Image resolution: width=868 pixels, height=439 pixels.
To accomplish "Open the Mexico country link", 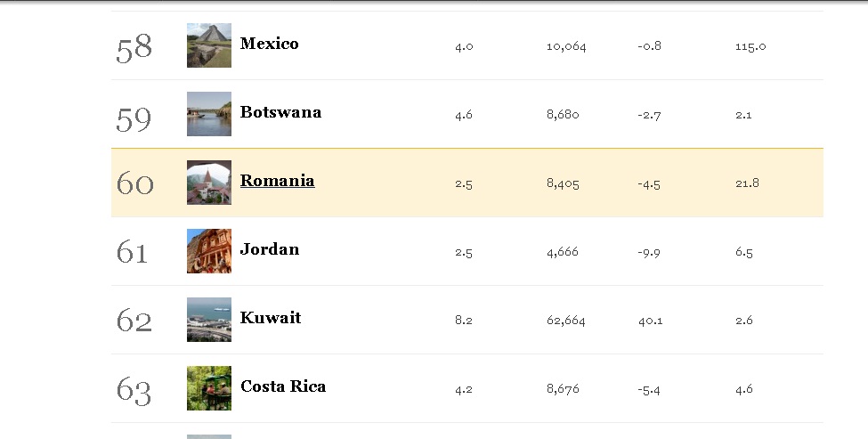I will (x=269, y=44).
